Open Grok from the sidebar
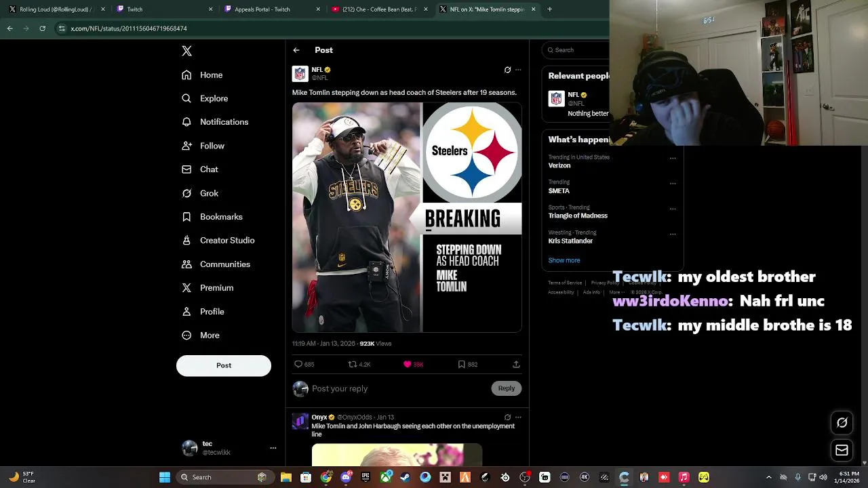Image resolution: width=868 pixels, height=488 pixels. [200, 193]
